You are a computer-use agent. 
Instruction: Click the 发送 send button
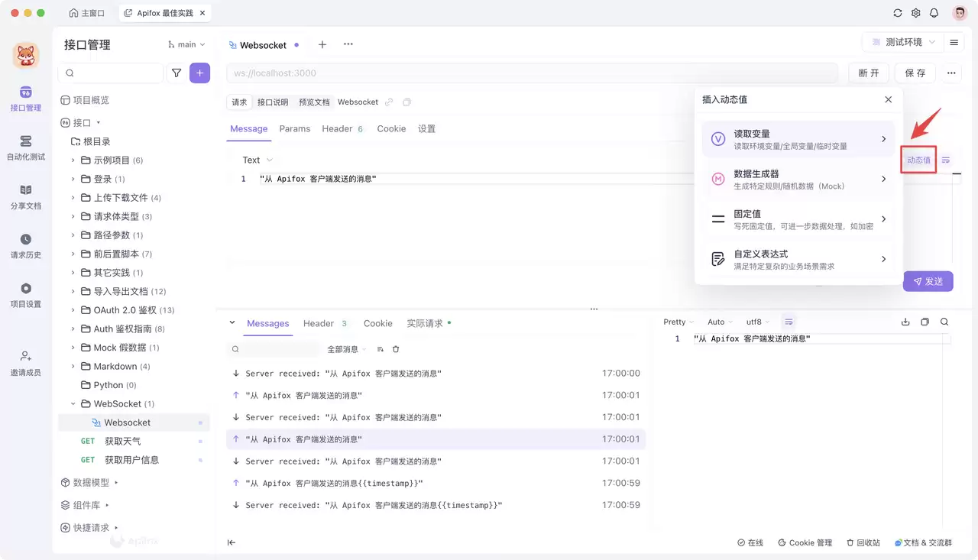pos(928,281)
